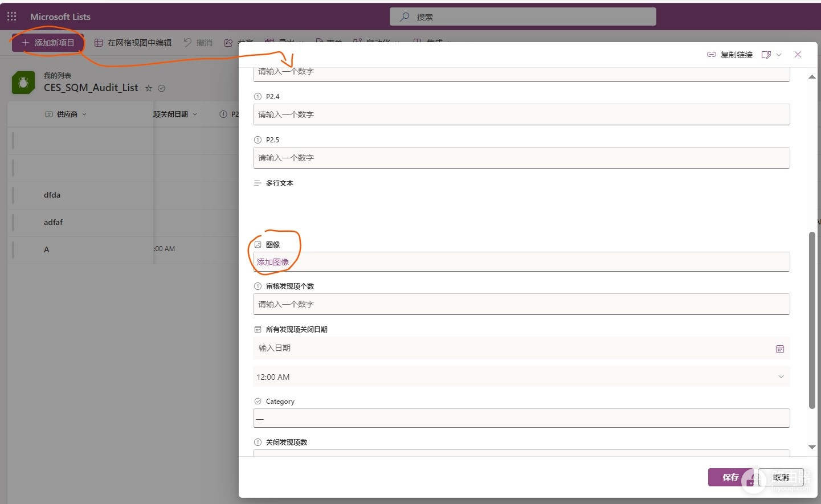
Task: Save the form with 保存 button
Action: pyautogui.click(x=730, y=477)
